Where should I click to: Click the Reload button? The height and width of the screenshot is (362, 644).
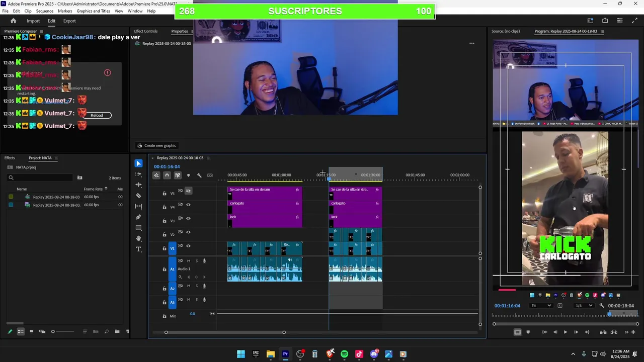(97, 115)
